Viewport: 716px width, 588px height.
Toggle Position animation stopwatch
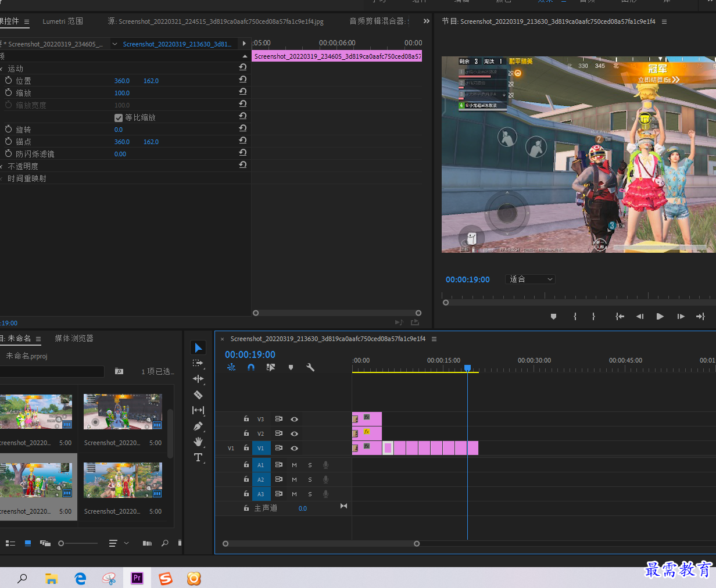point(8,81)
